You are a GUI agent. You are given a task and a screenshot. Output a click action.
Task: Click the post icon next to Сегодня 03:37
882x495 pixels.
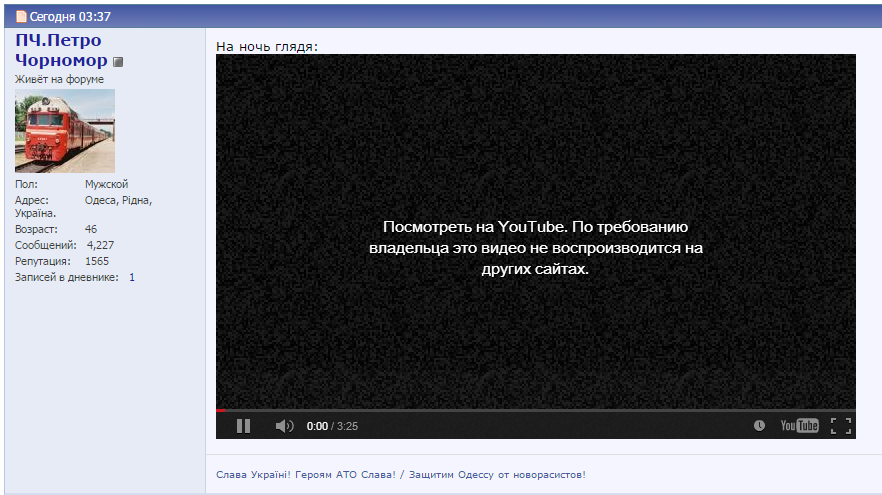tap(21, 16)
